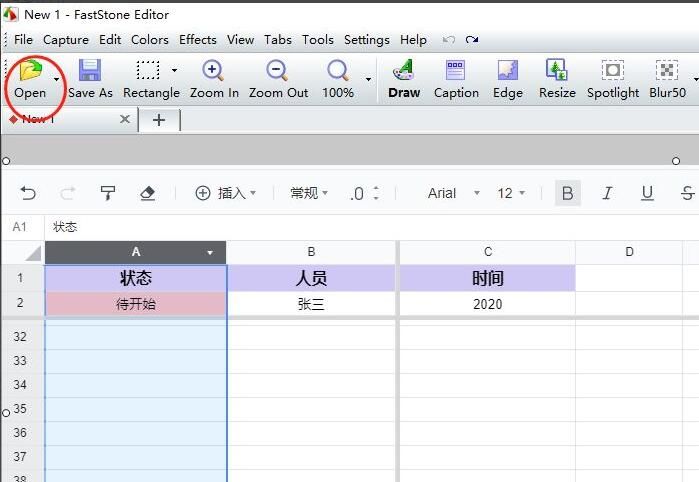Open the 常规 number format dropdown

click(x=309, y=193)
